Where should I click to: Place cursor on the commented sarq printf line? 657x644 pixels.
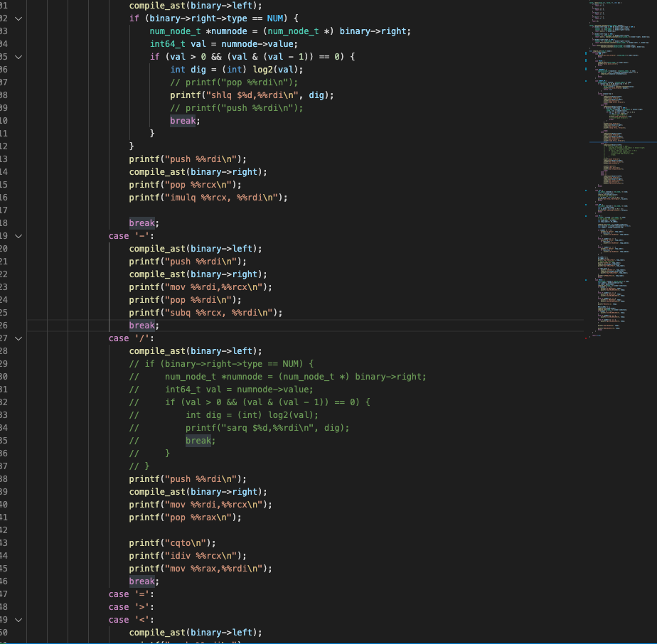tap(267, 428)
